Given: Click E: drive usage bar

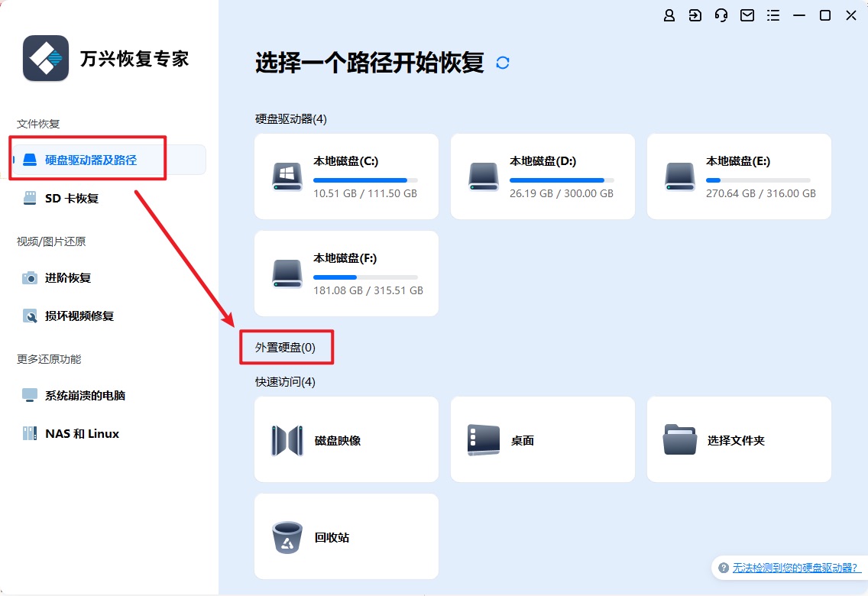Looking at the screenshot, I should click(759, 180).
